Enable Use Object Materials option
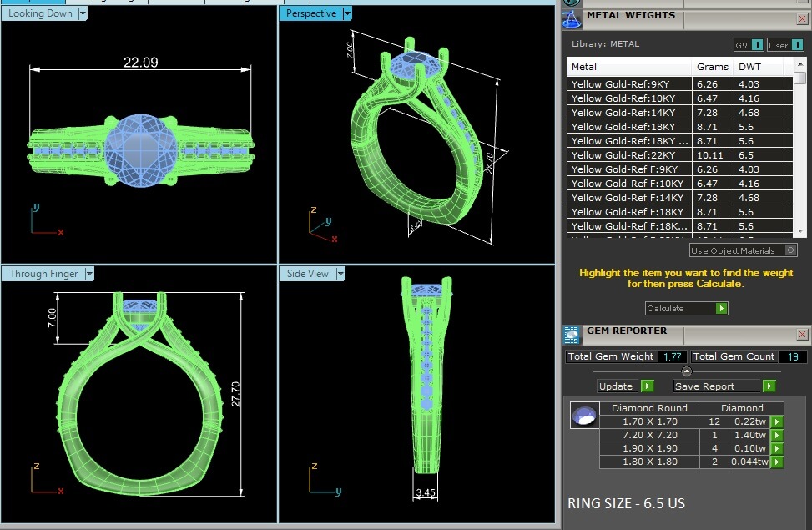Image resolution: width=812 pixels, height=530 pixels. 791,250
